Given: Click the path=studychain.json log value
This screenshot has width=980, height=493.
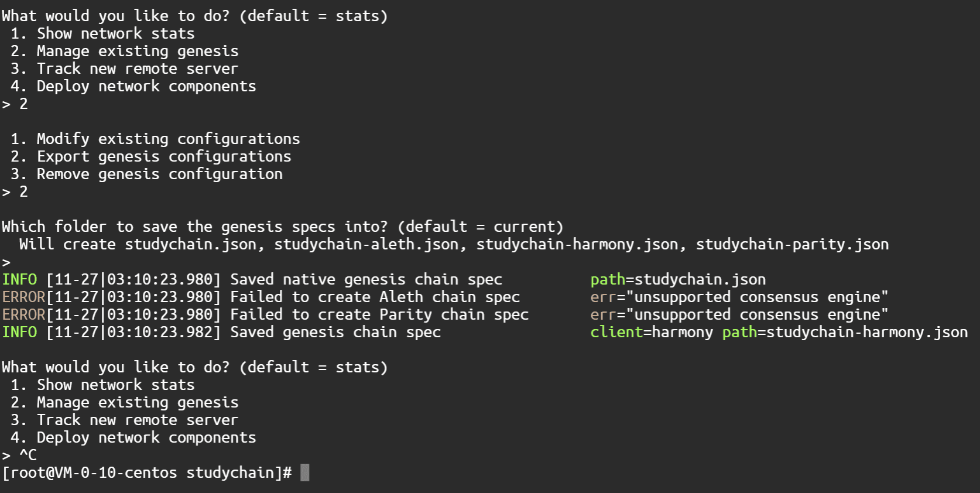Looking at the screenshot, I should coord(678,279).
